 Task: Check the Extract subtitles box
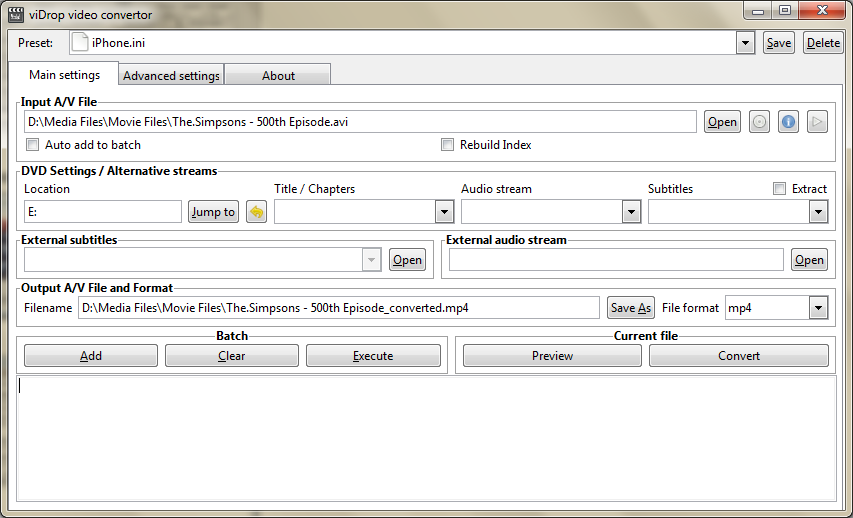pyautogui.click(x=780, y=189)
